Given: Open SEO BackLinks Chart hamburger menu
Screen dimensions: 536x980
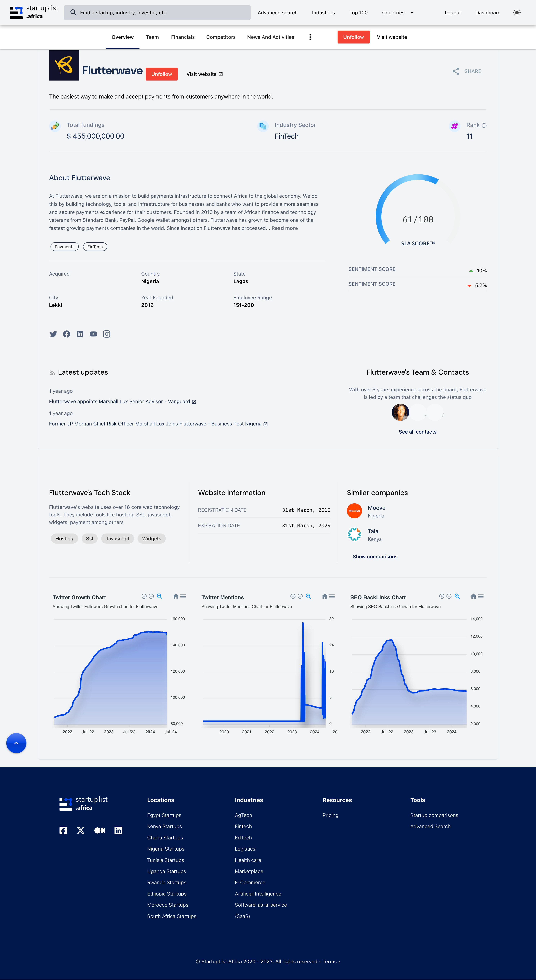Looking at the screenshot, I should (x=481, y=596).
